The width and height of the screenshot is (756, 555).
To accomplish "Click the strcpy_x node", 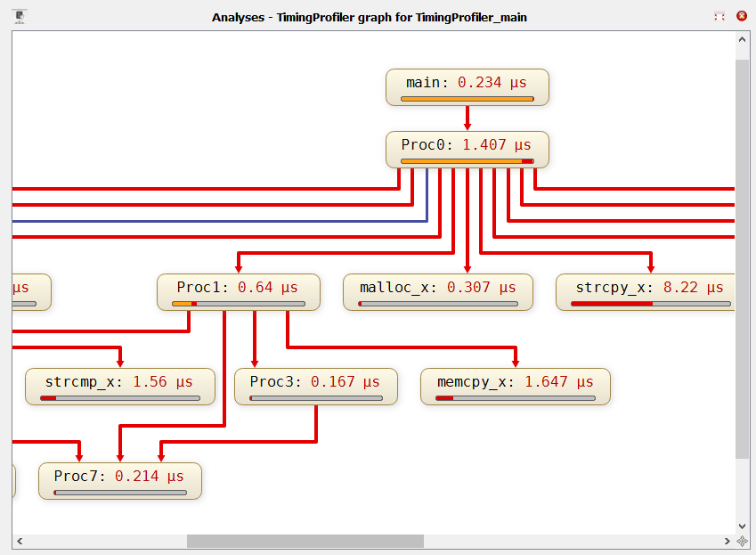I will 650,291.
